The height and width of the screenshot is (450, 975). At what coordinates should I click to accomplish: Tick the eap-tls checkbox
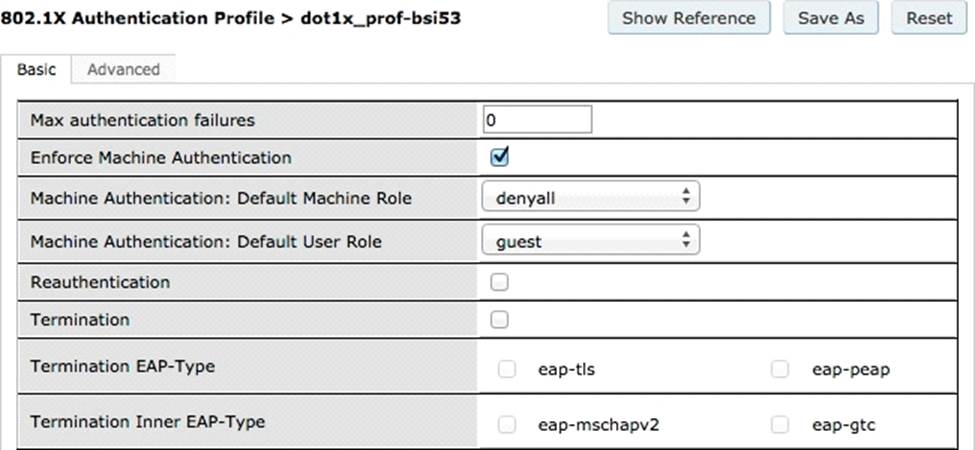(x=507, y=369)
